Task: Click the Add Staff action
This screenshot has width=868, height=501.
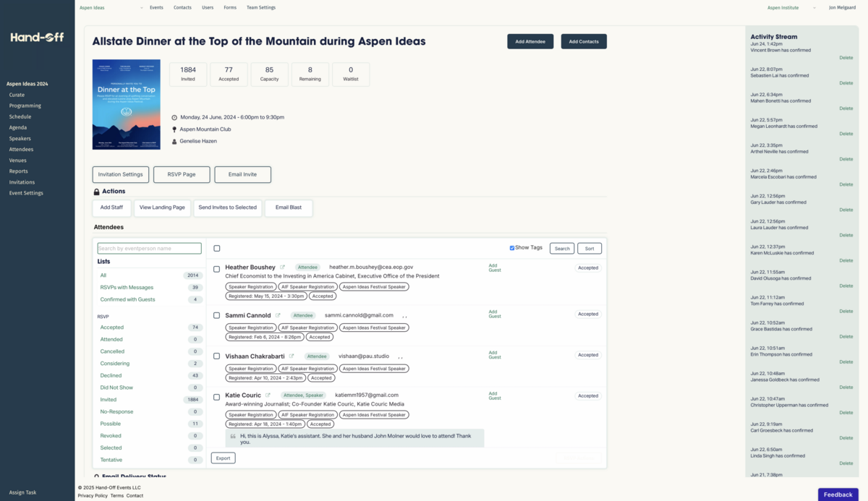Action: click(x=111, y=207)
